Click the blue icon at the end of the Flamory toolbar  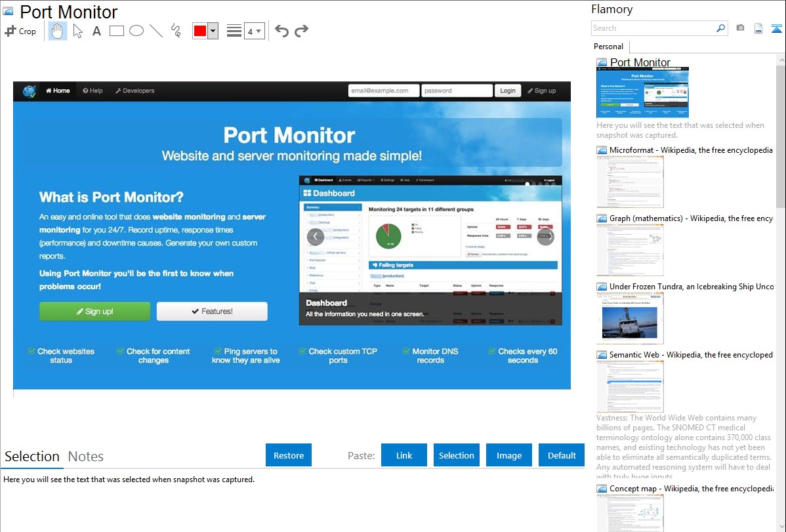click(776, 28)
